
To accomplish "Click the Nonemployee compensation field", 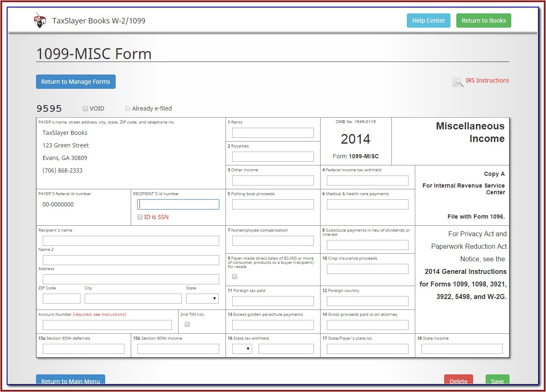I will (x=273, y=241).
